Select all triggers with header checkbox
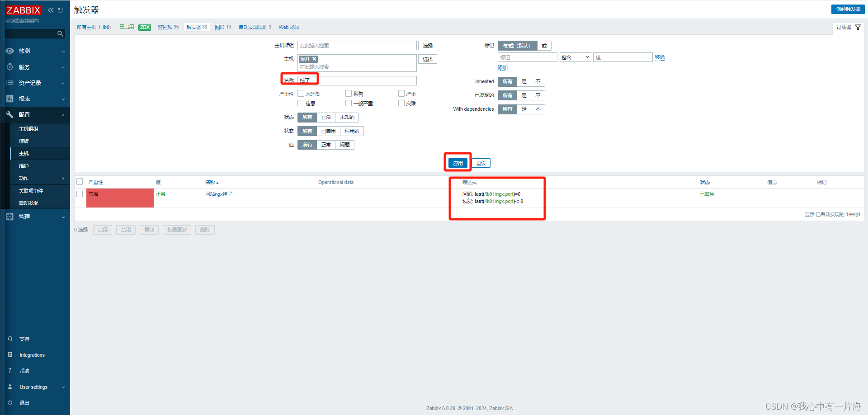The height and width of the screenshot is (415, 868). [80, 182]
